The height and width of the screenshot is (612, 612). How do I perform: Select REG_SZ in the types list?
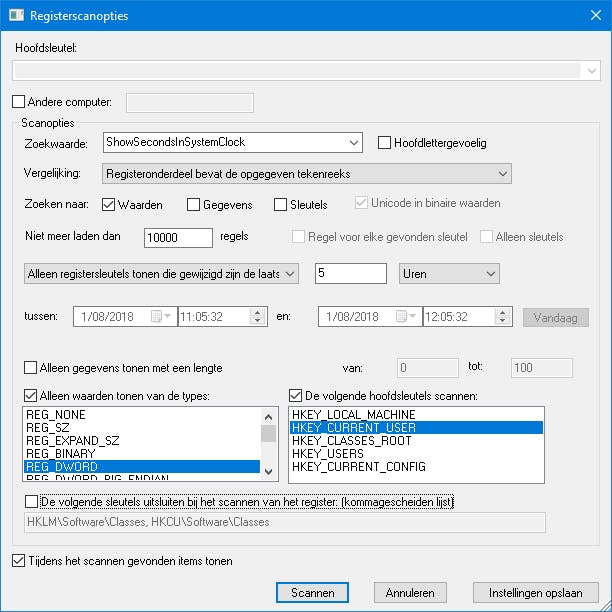click(142, 428)
